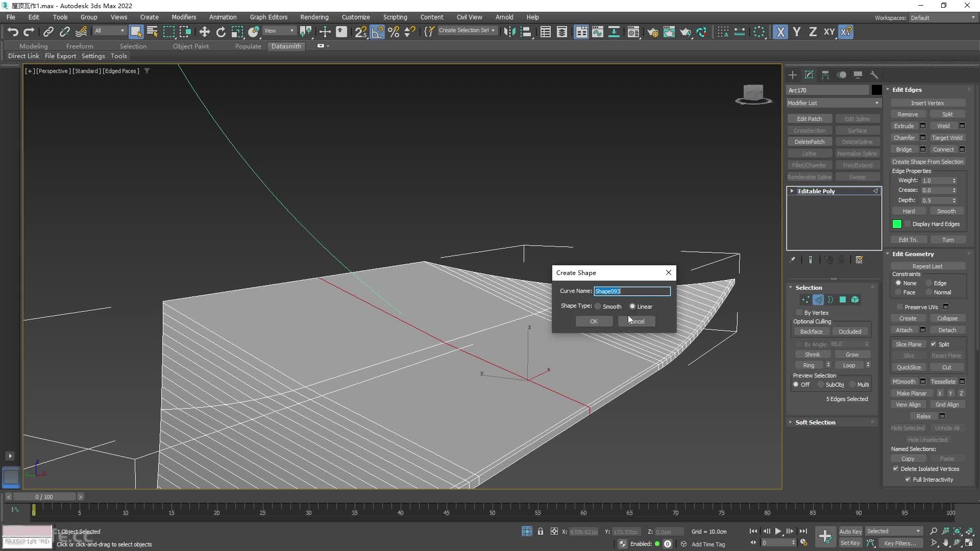The height and width of the screenshot is (551, 980).
Task: Open the Mirror tool
Action: coord(509,32)
